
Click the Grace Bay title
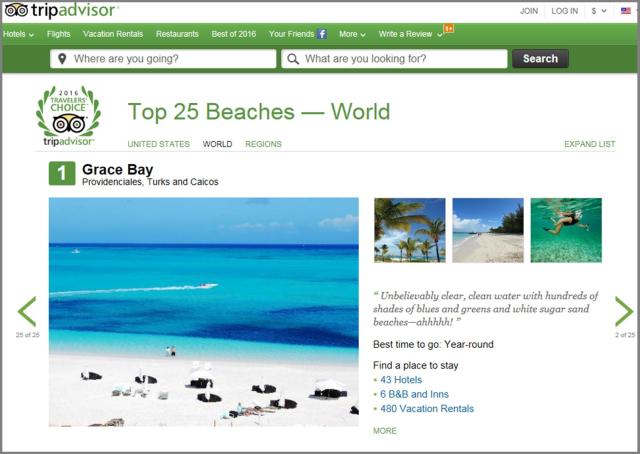pos(118,169)
